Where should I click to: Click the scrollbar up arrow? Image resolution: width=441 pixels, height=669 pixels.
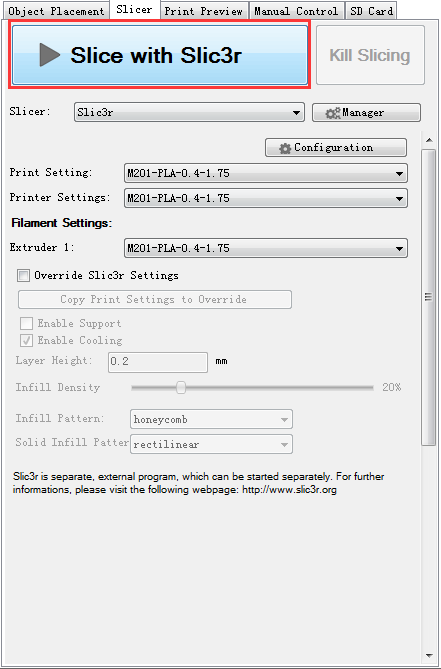click(x=429, y=140)
